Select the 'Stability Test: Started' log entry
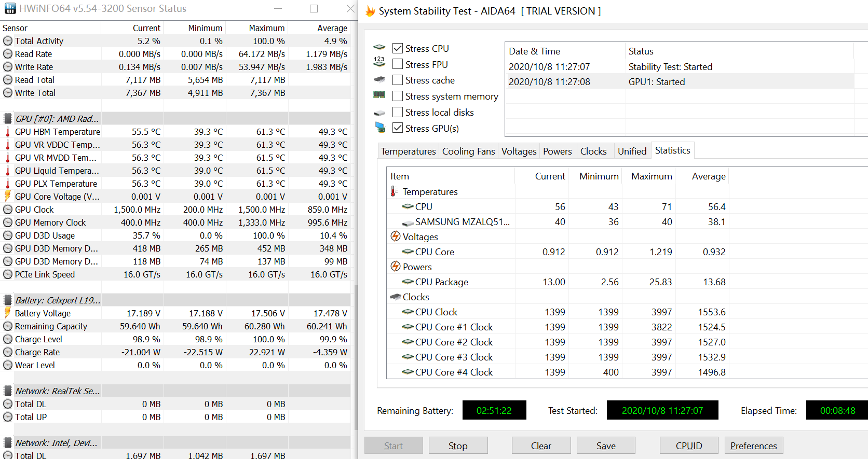 click(679, 66)
